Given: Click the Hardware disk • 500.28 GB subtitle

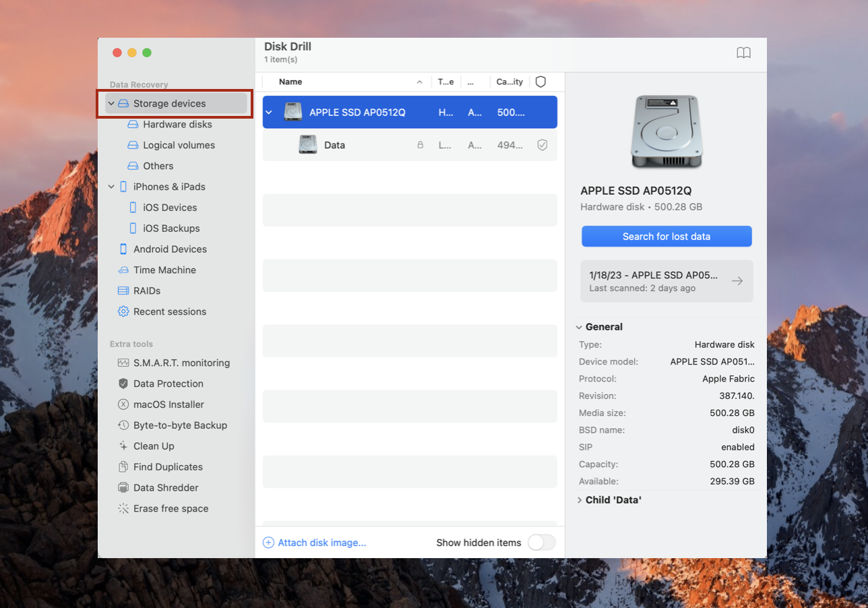Looking at the screenshot, I should coord(641,207).
